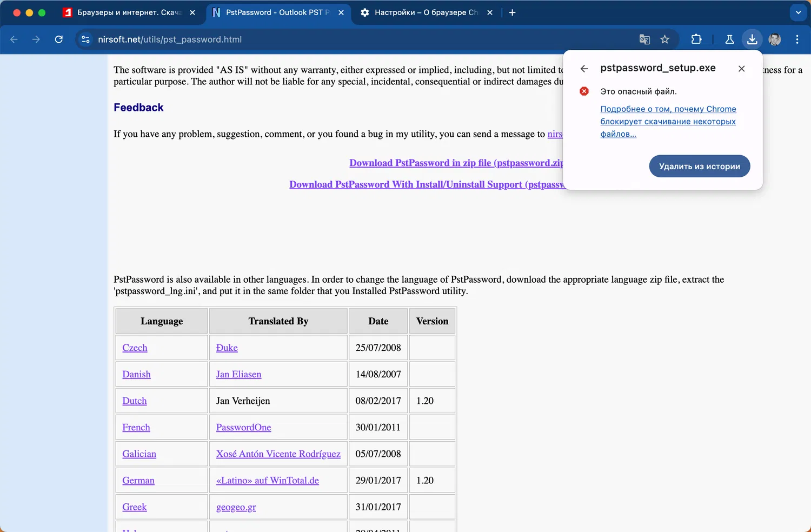The image size is (811, 532).
Task: Open the Extensions puzzle icon
Action: 696,39
